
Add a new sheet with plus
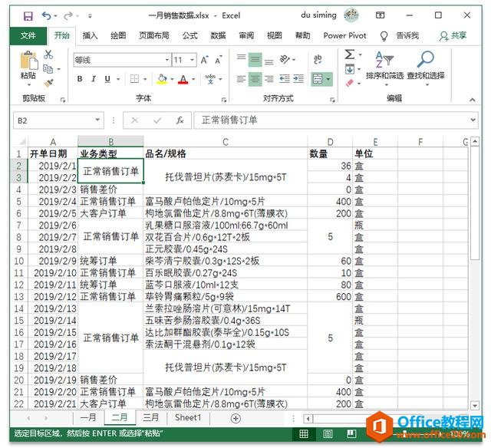click(x=236, y=418)
